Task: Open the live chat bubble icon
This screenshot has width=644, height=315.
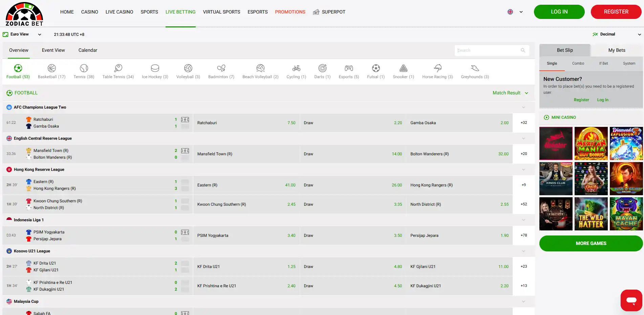Action: 631,300
